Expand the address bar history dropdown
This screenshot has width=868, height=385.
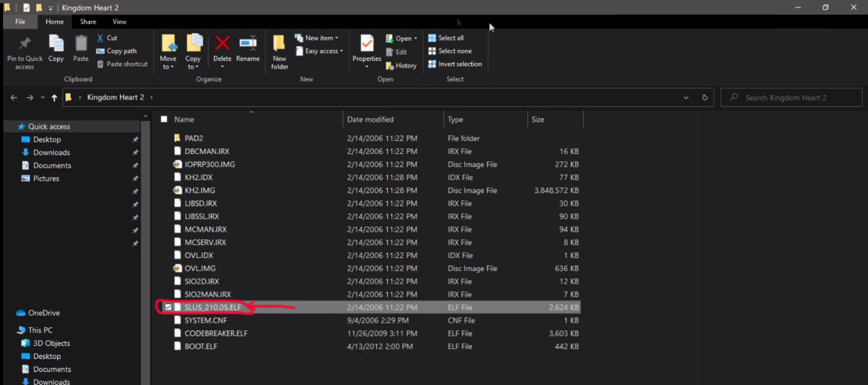click(686, 98)
